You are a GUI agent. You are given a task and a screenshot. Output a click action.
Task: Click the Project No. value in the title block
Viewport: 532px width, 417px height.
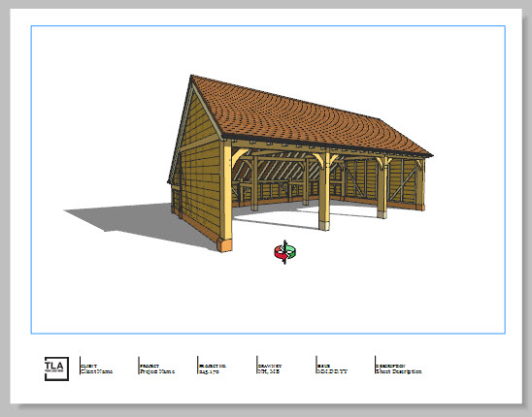point(210,371)
